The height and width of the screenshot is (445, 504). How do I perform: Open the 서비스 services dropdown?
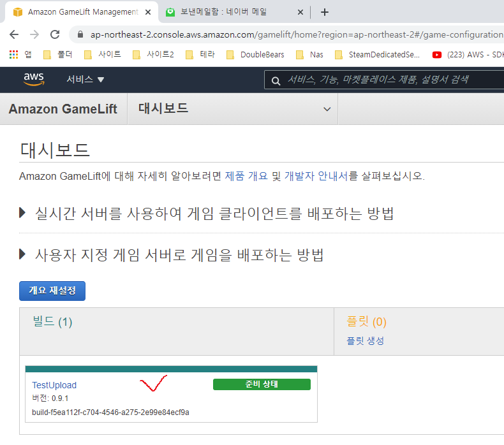(85, 79)
